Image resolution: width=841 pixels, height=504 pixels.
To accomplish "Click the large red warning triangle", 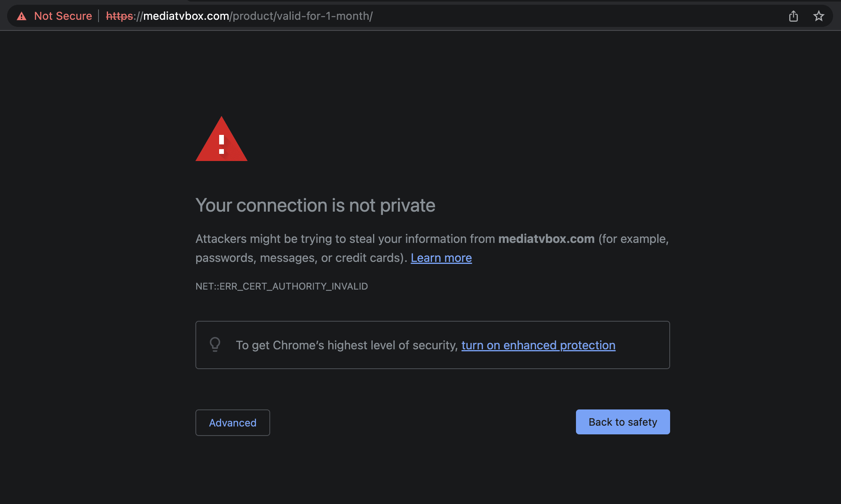I will click(222, 140).
